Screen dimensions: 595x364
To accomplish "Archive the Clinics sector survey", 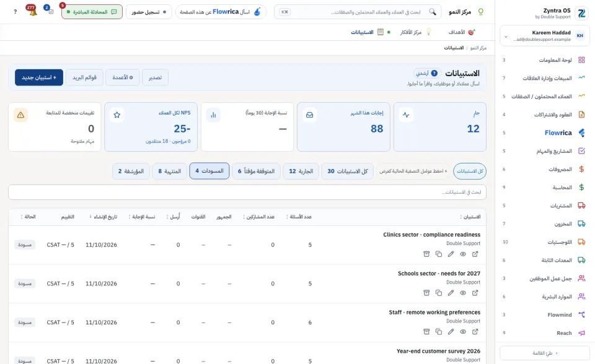I will pos(426,254).
